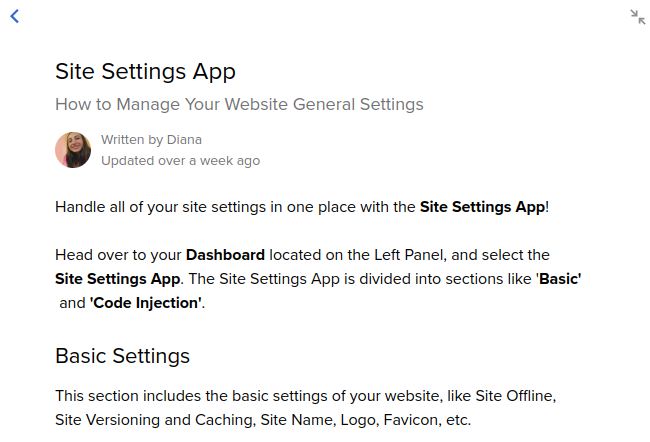Click the blue back arrow icon

15,17
